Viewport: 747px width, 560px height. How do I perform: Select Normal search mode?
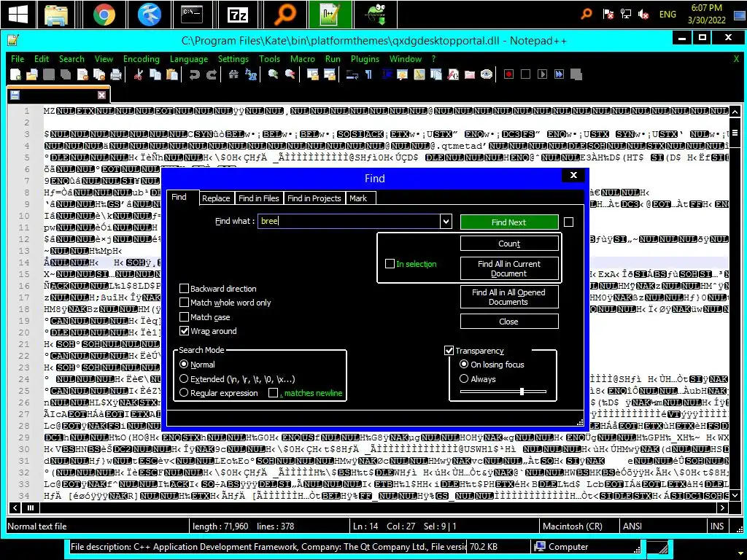coord(184,365)
